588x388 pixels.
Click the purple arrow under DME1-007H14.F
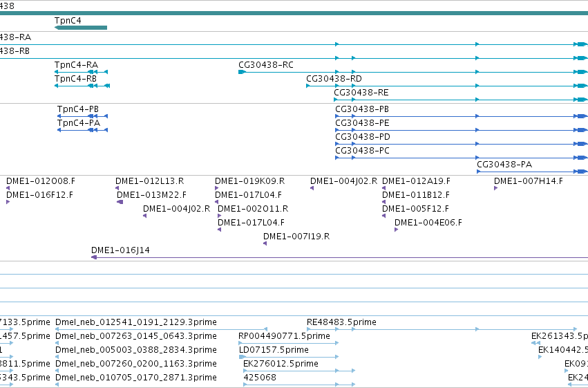coord(495,188)
